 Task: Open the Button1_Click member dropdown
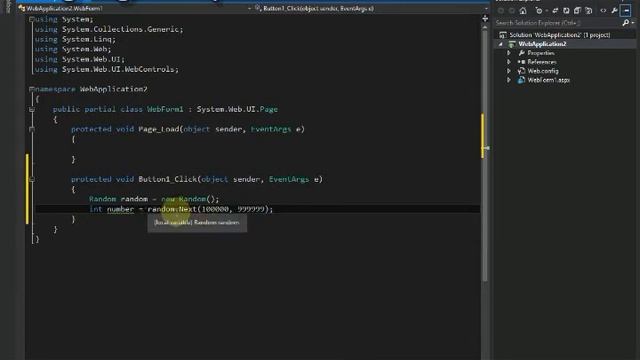click(x=486, y=8)
